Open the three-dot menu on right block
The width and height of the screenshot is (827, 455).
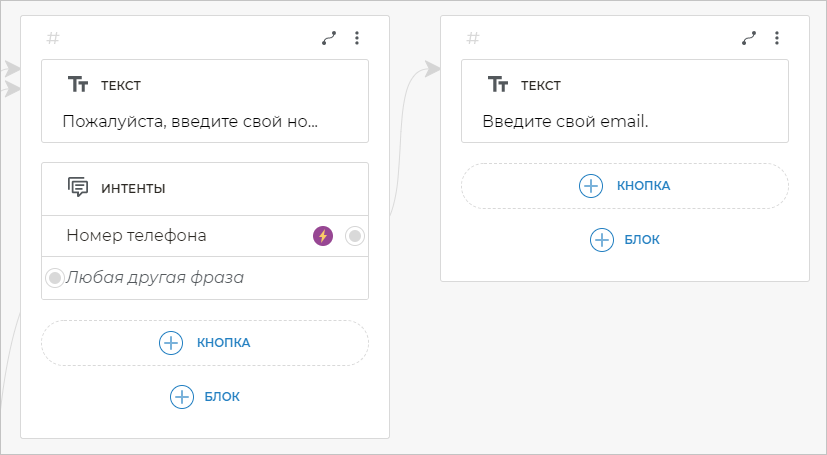777,39
